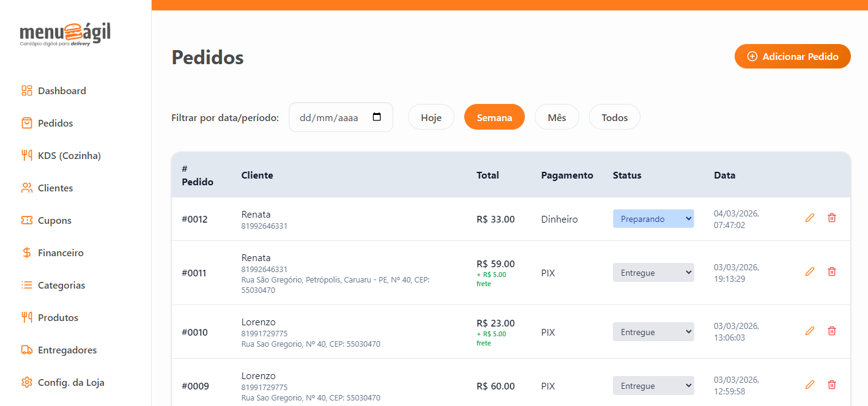
Task: Click the Cupons ticket icon
Action: pyautogui.click(x=26, y=220)
